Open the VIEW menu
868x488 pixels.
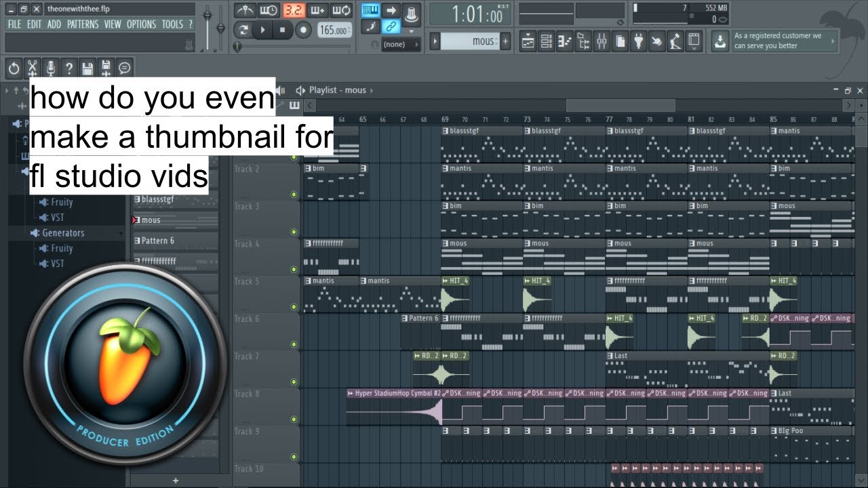(113, 24)
